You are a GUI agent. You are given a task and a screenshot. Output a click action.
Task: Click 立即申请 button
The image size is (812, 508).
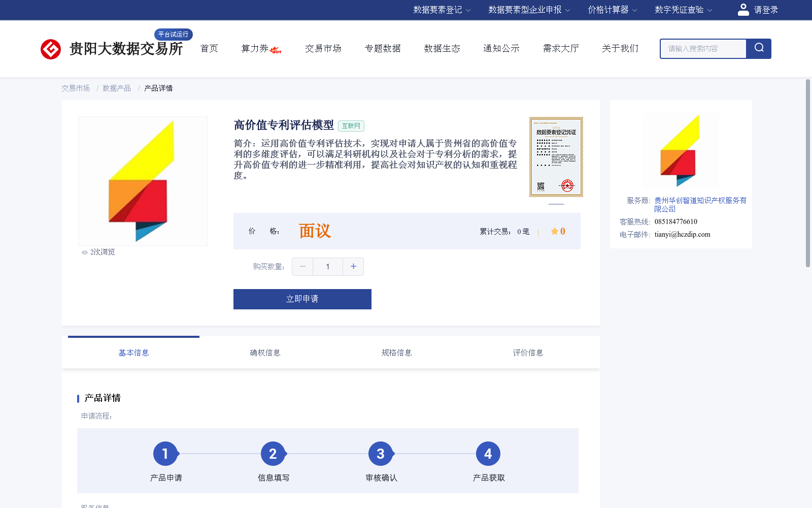(x=302, y=299)
